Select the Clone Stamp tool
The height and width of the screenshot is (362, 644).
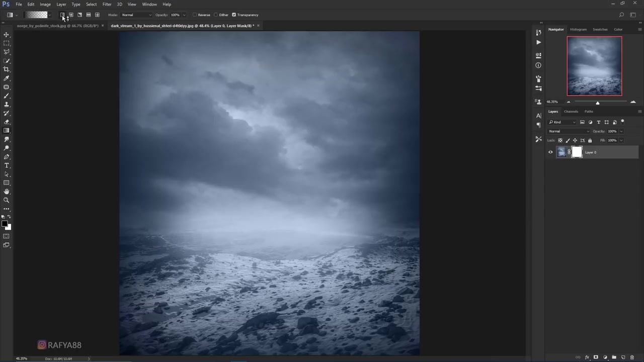(7, 105)
